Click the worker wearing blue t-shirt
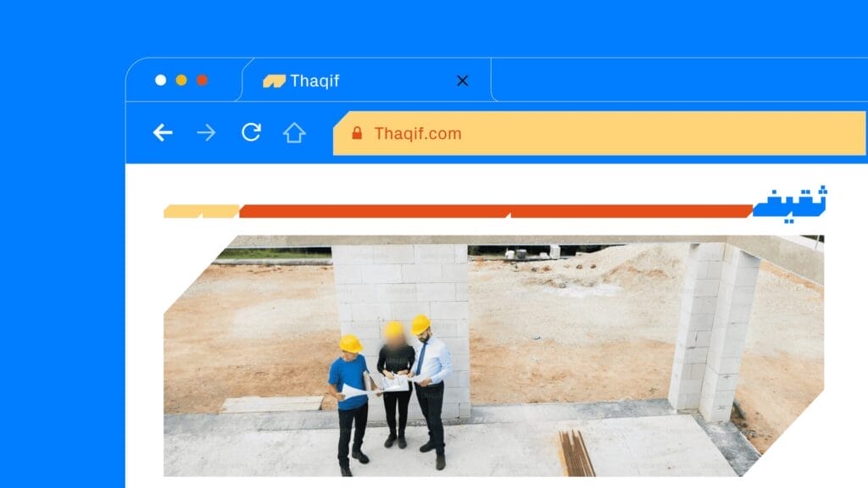868x488 pixels. click(349, 404)
